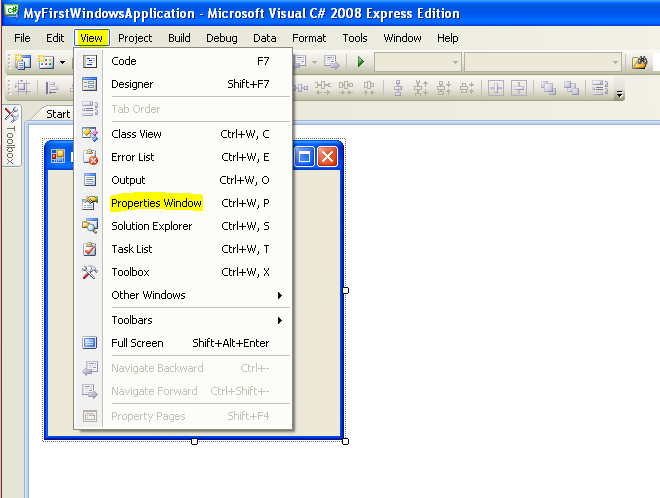Expand Toolbars submenu

(x=183, y=320)
